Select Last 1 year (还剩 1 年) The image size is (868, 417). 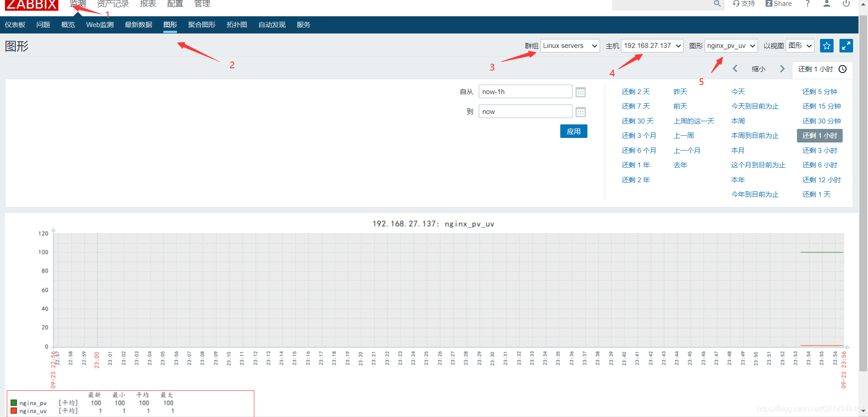[635, 165]
